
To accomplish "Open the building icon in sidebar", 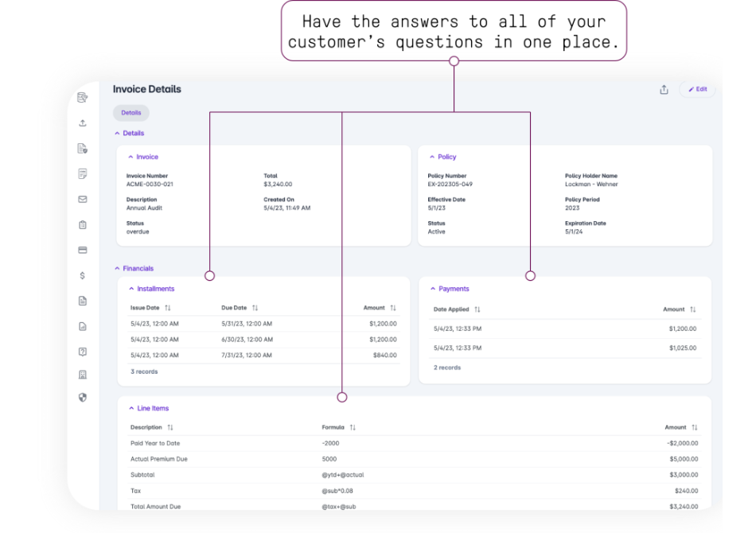I will [x=83, y=375].
